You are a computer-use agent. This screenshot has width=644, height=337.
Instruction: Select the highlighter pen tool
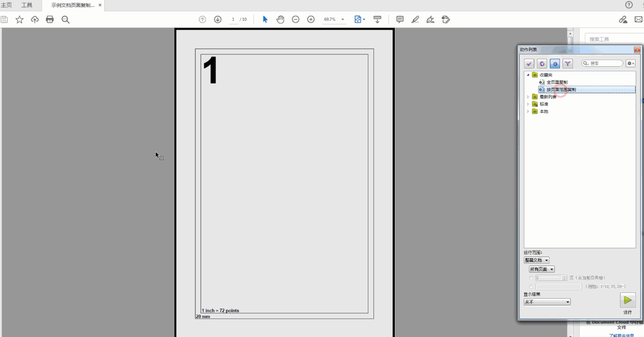click(415, 19)
